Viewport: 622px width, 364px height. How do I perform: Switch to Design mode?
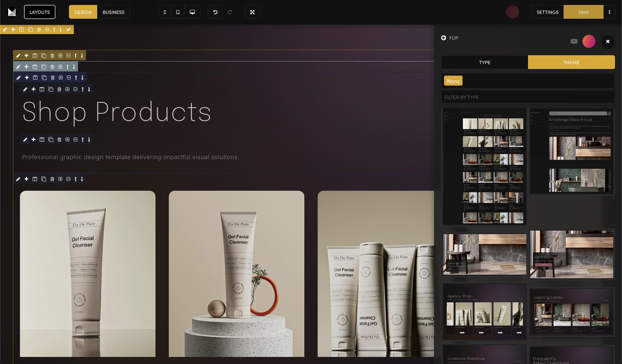83,12
